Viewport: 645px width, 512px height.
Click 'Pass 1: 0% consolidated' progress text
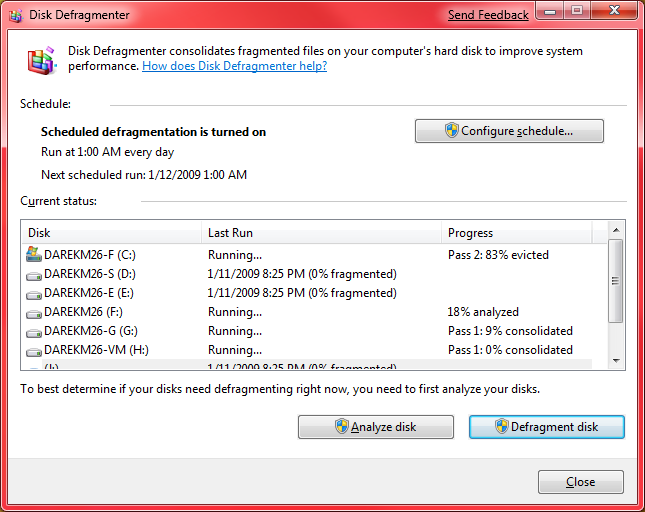tap(510, 350)
